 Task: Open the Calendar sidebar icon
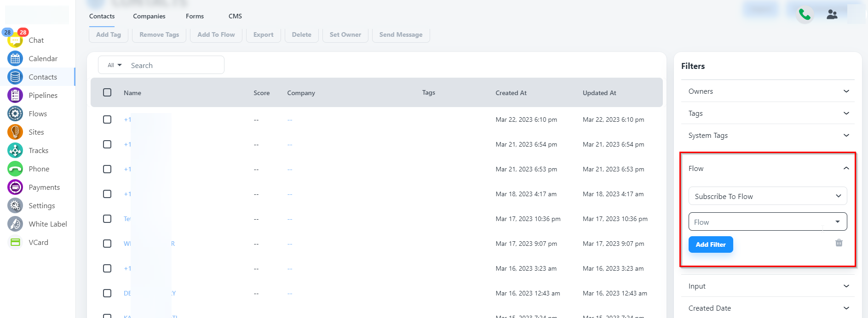pyautogui.click(x=15, y=58)
